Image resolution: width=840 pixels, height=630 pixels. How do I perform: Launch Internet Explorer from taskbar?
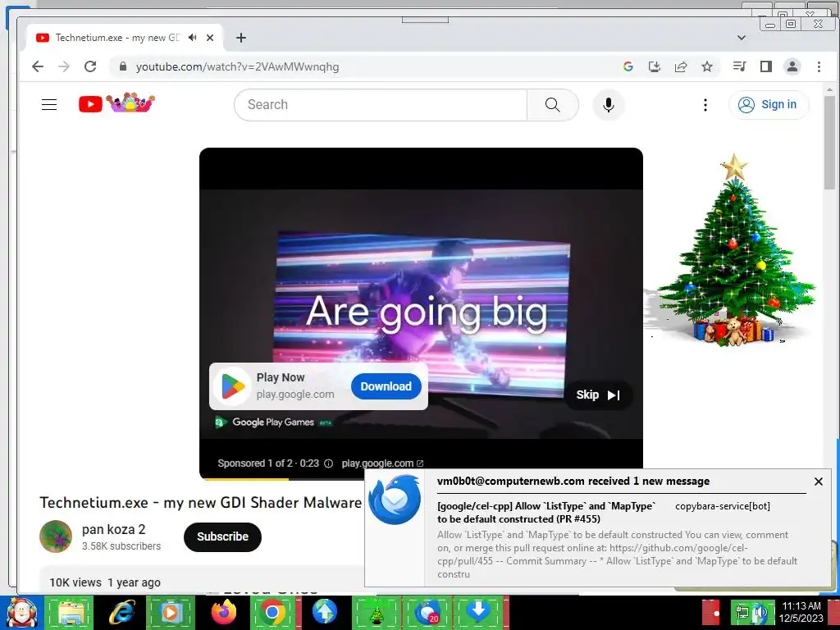pyautogui.click(x=122, y=613)
